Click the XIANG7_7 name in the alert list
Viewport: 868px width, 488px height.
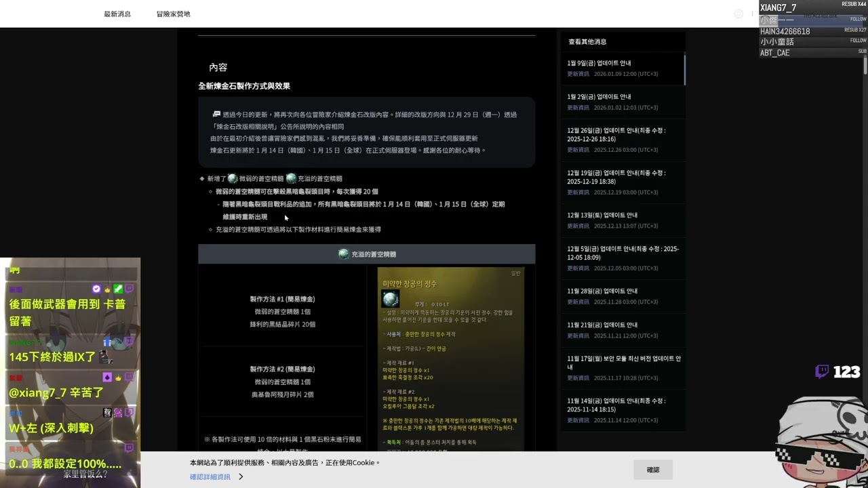coord(778,7)
